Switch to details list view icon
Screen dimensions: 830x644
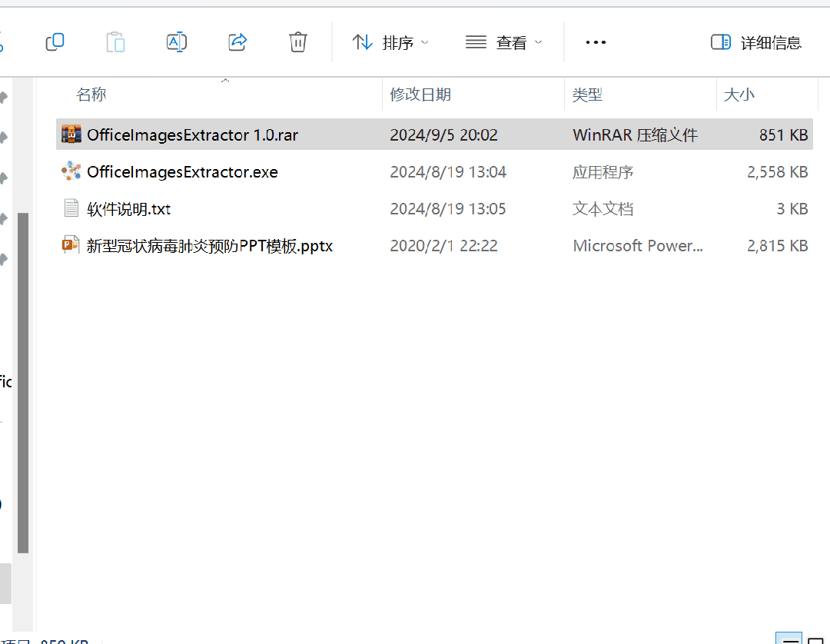788,638
